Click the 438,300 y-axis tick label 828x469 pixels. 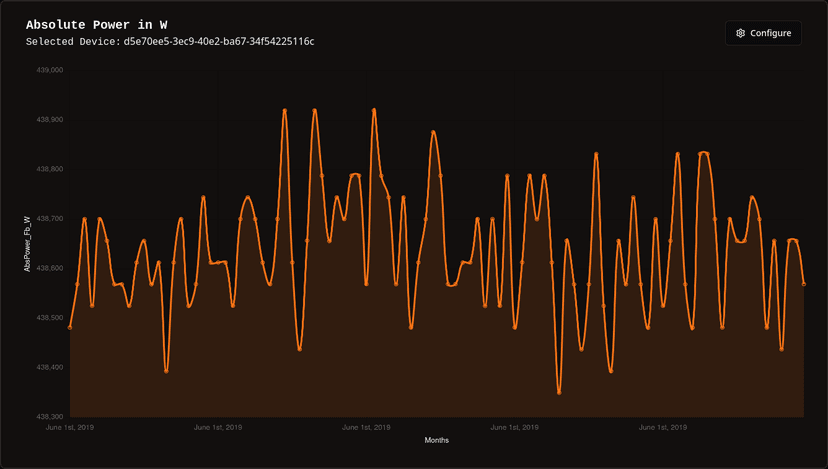tap(50, 416)
